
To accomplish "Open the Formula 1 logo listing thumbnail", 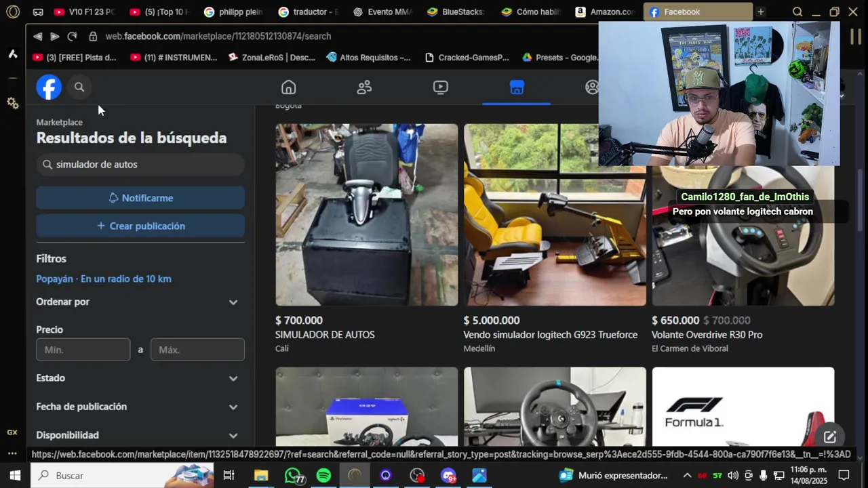I will coord(743,406).
